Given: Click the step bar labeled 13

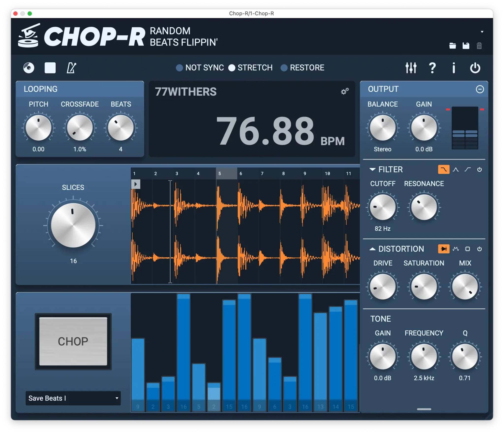Looking at the screenshot, I should 320,362.
